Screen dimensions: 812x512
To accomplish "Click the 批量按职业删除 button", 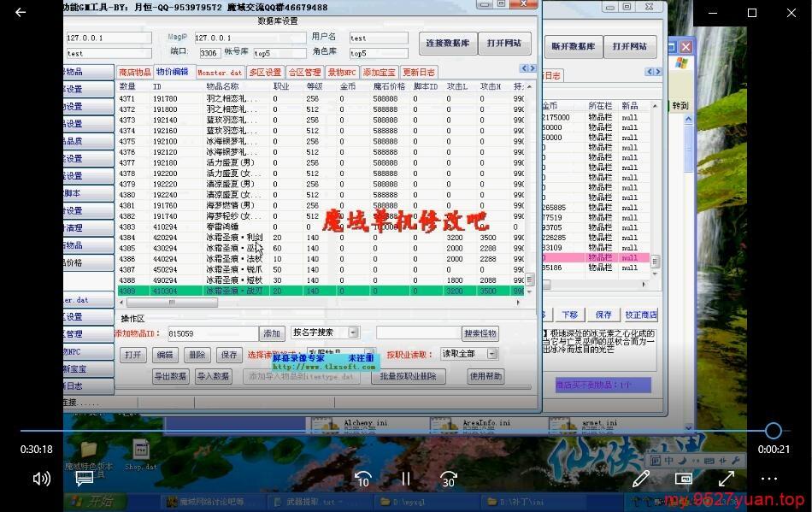I will pyautogui.click(x=408, y=376).
